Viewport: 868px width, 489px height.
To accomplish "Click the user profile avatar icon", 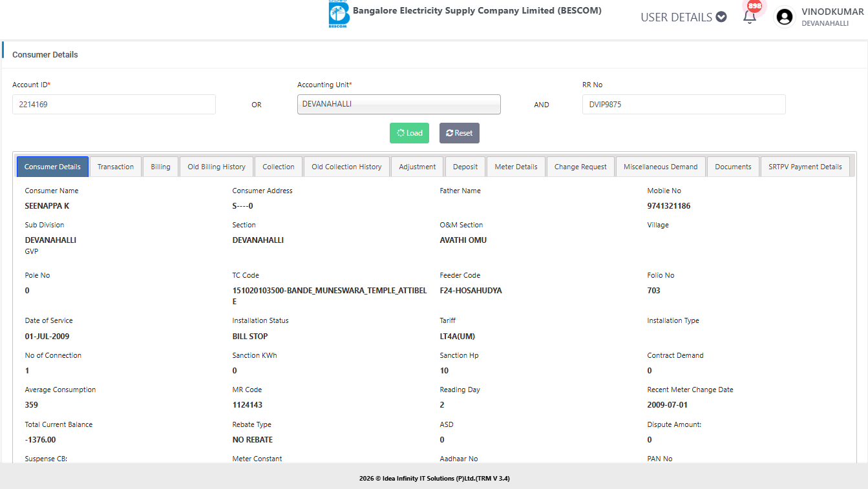I will tap(785, 17).
